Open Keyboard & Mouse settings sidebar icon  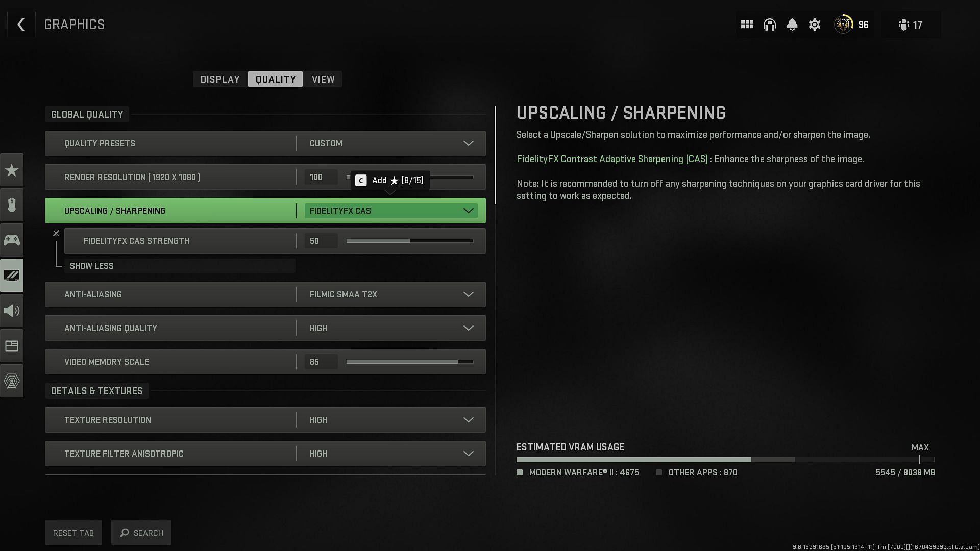12,205
